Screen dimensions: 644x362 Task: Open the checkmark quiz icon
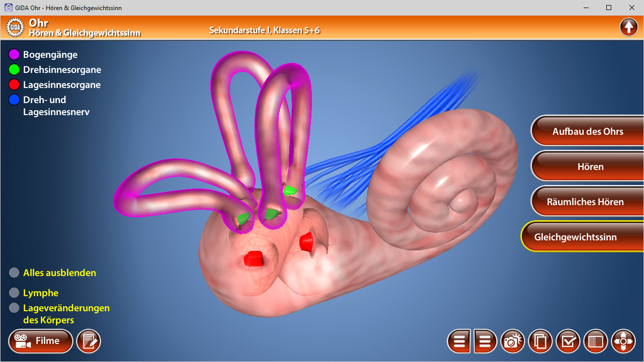click(x=568, y=342)
